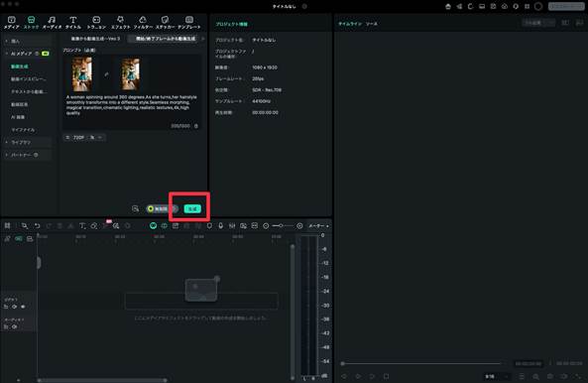The image size is (588, 383).
Task: Click the green 生成 (Generate) button
Action: pyautogui.click(x=192, y=209)
